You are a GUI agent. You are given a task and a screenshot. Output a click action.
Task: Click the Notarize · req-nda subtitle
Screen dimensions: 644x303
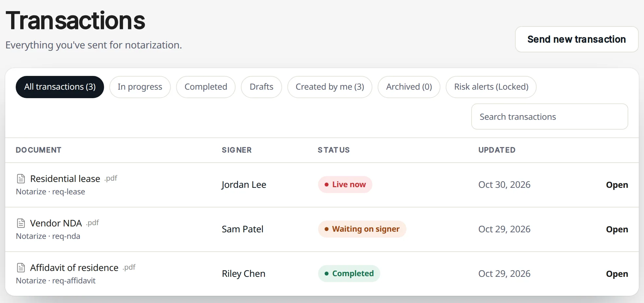pos(48,236)
